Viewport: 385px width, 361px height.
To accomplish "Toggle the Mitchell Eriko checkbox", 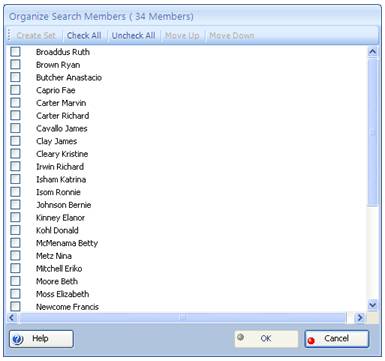I will (x=15, y=268).
